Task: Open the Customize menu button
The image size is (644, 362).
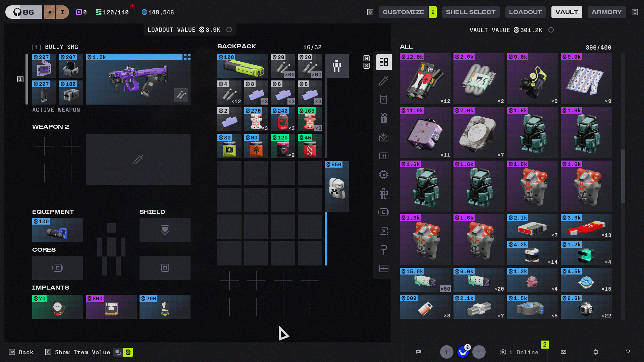Action: (x=404, y=12)
